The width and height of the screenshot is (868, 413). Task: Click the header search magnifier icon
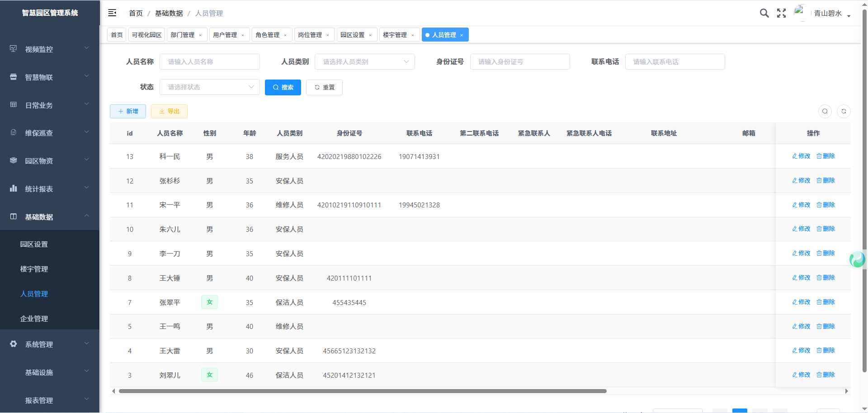click(764, 13)
